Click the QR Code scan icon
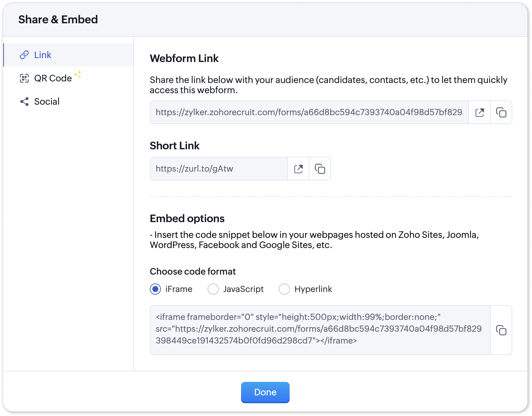 point(24,78)
